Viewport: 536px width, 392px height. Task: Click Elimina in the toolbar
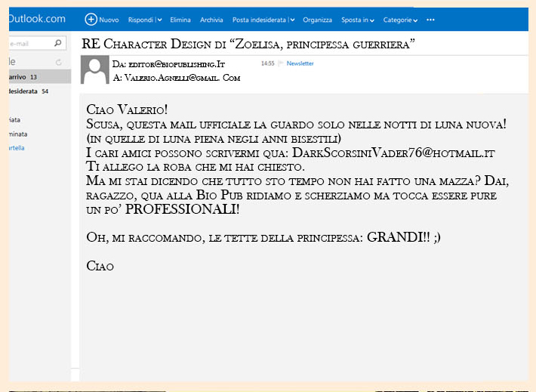click(x=180, y=20)
